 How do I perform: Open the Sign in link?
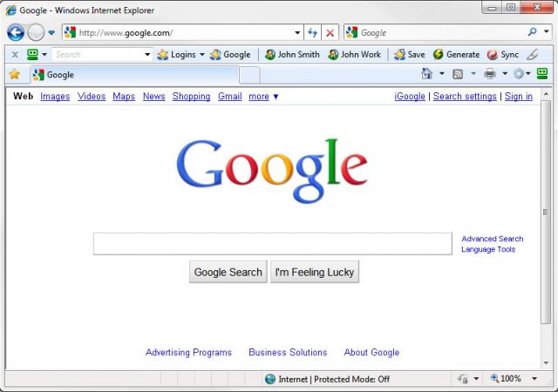(x=519, y=97)
